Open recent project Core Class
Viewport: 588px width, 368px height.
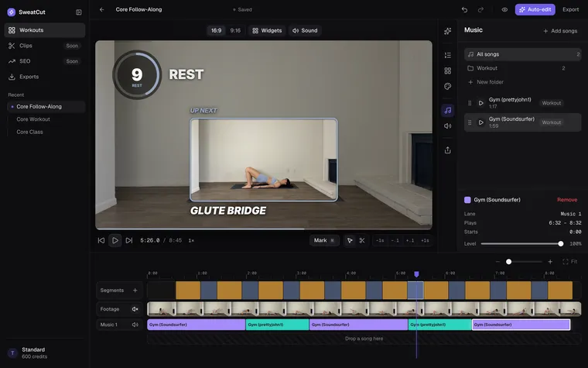[46, 132]
